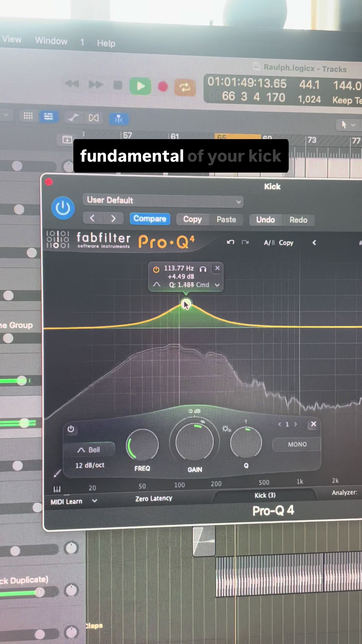Open the MIDI Learn dropdown arrow
This screenshot has width=362, height=644.
click(95, 501)
